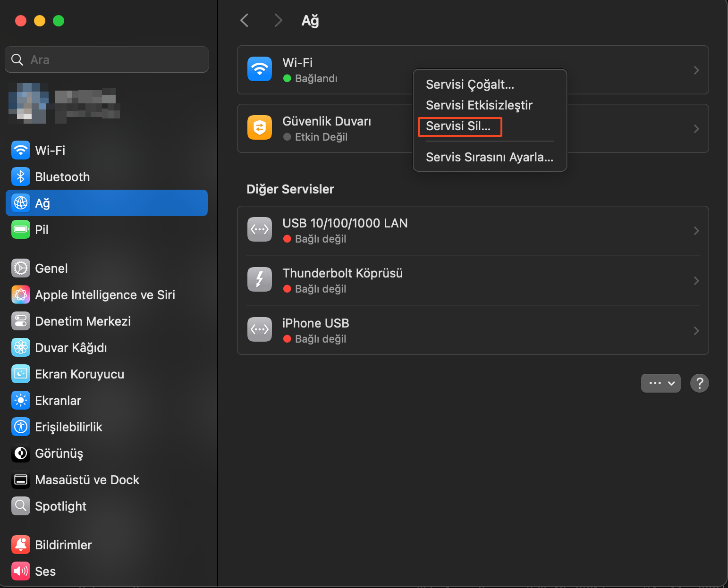The height and width of the screenshot is (588, 728).
Task: Expand Thunderbolt Köprüsü row chevron
Action: point(696,281)
